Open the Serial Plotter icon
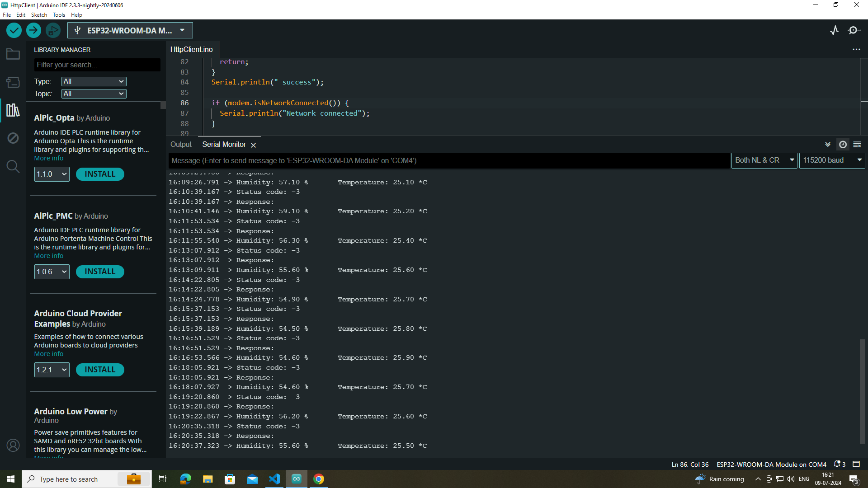The width and height of the screenshot is (868, 488). [834, 30]
